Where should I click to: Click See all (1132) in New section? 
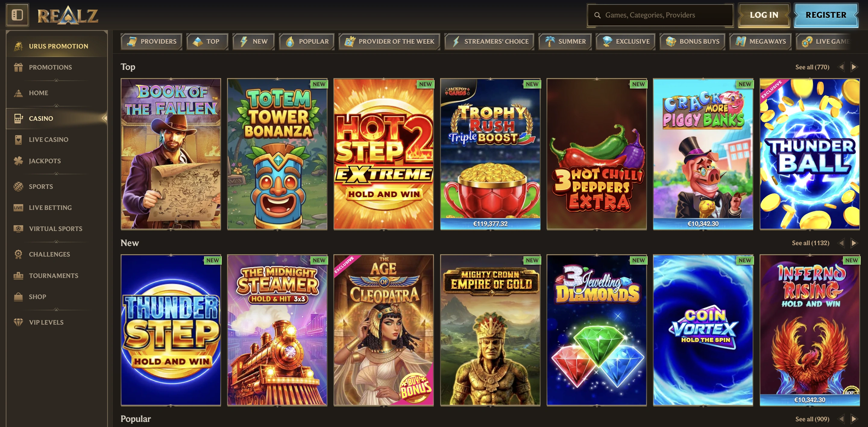(x=810, y=243)
